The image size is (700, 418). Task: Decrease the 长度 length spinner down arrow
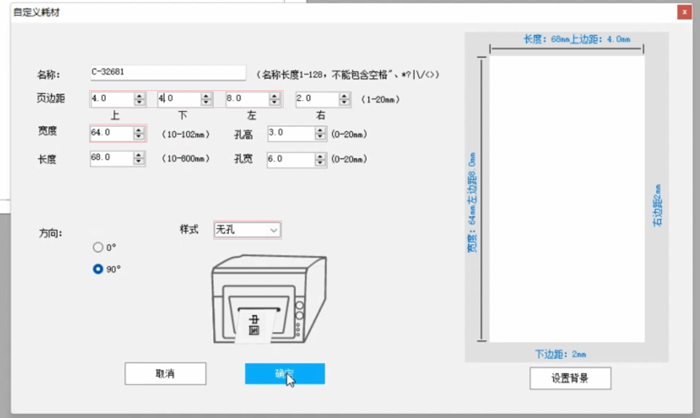tap(139, 162)
